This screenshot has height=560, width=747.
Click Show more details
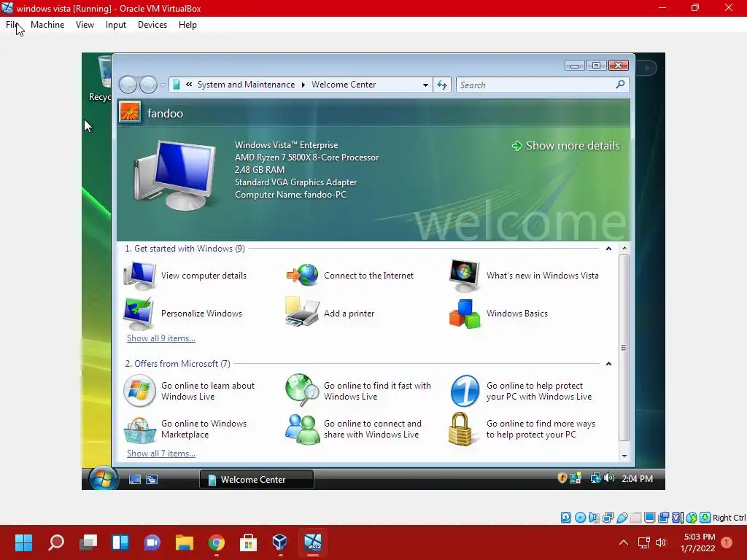pyautogui.click(x=566, y=146)
